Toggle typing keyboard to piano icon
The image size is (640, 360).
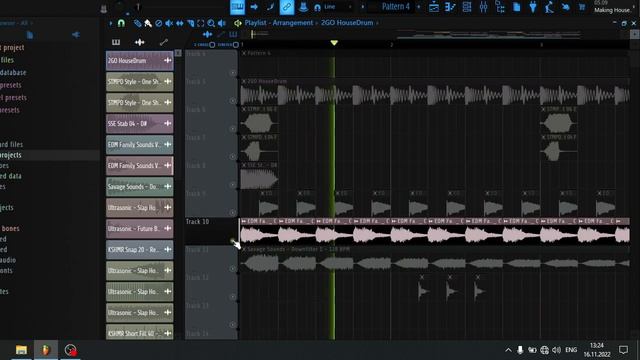[238, 7]
